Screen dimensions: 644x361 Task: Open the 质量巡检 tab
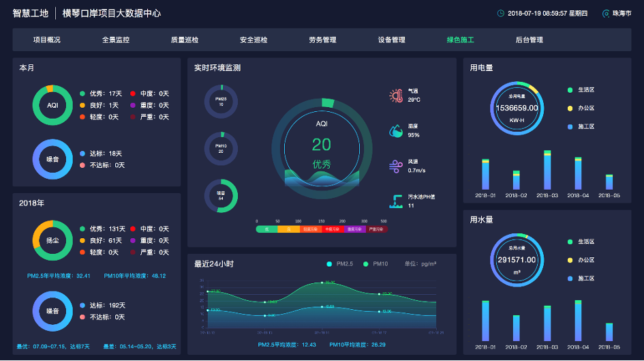click(x=185, y=40)
